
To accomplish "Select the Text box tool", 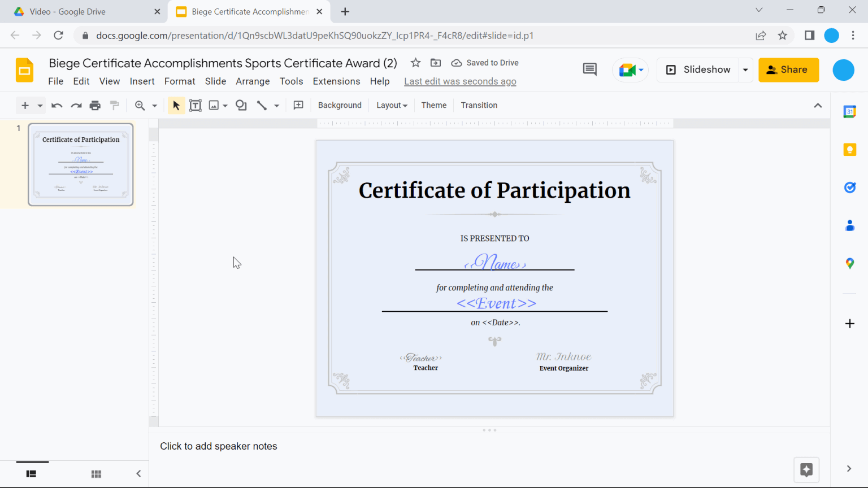I will pos(195,105).
